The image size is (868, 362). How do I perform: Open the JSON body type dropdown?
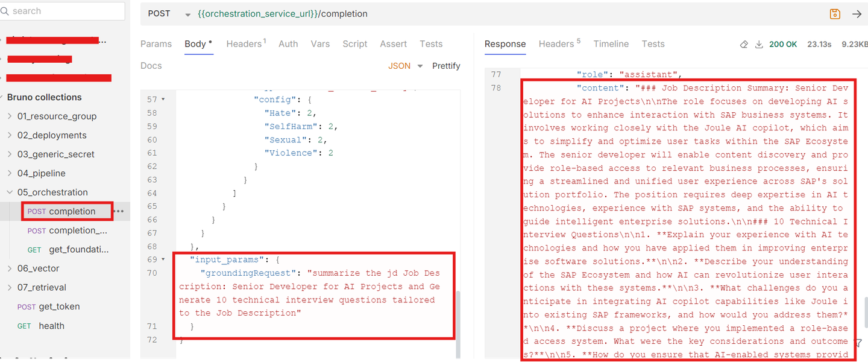(x=406, y=66)
